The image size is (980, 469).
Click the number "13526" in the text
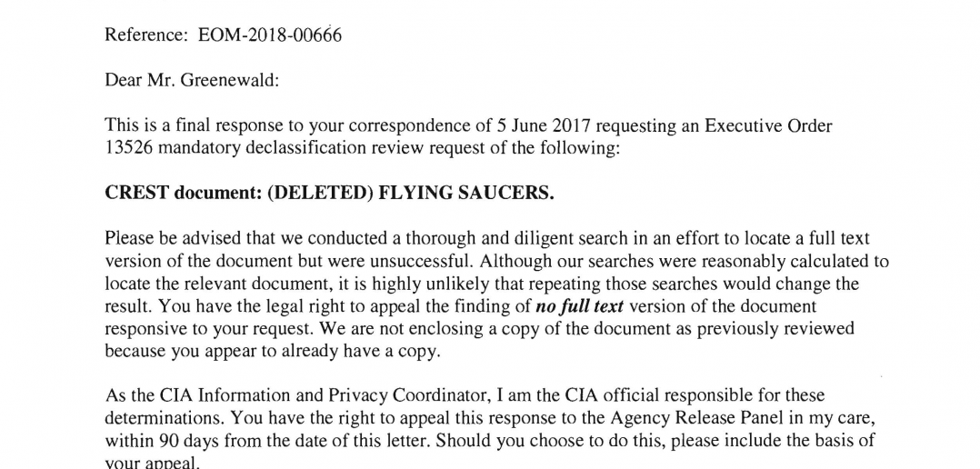[x=127, y=147]
